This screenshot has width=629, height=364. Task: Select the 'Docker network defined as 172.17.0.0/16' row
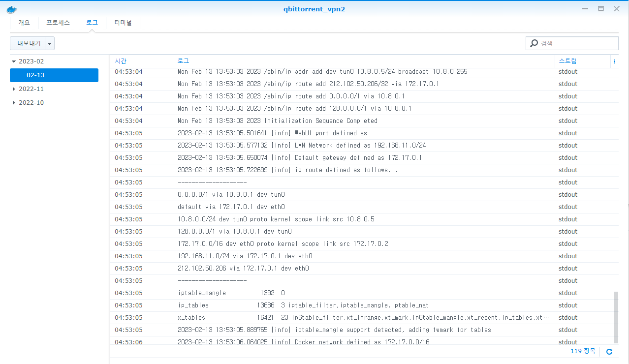pos(362,340)
